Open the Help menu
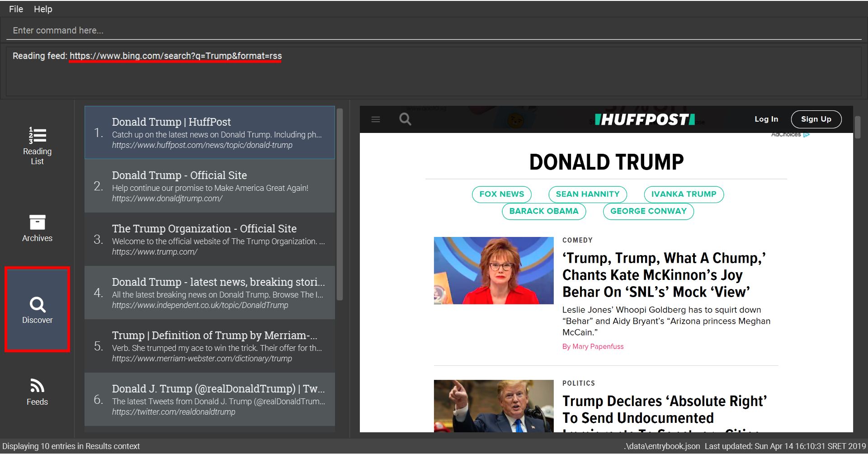The width and height of the screenshot is (868, 454). tap(43, 9)
